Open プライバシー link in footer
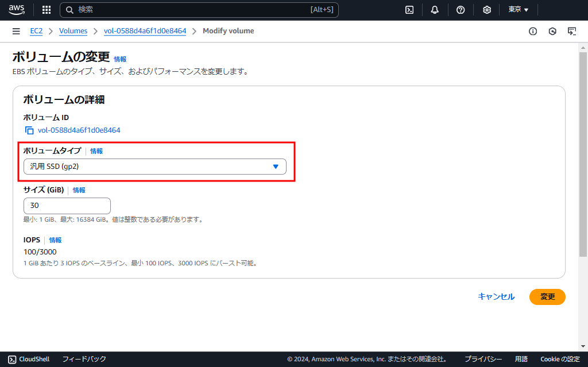The width and height of the screenshot is (588, 367). coord(483,359)
